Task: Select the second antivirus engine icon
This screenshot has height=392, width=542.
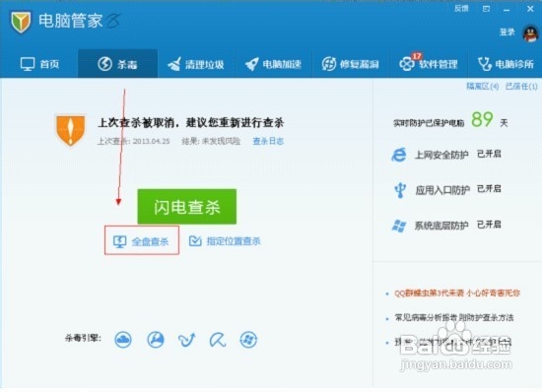Action: point(156,340)
